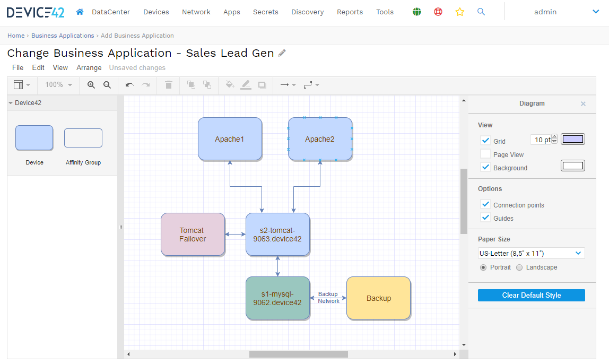Send selection to back

pyautogui.click(x=207, y=85)
